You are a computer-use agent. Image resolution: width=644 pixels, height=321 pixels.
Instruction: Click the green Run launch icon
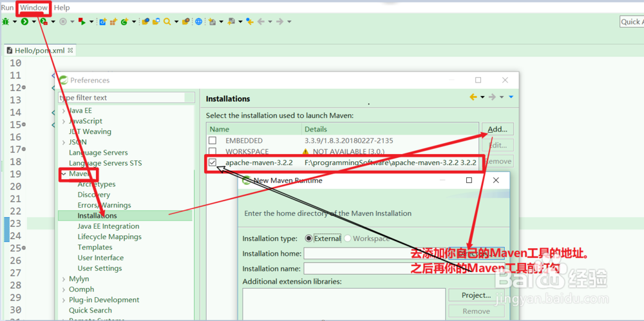24,22
